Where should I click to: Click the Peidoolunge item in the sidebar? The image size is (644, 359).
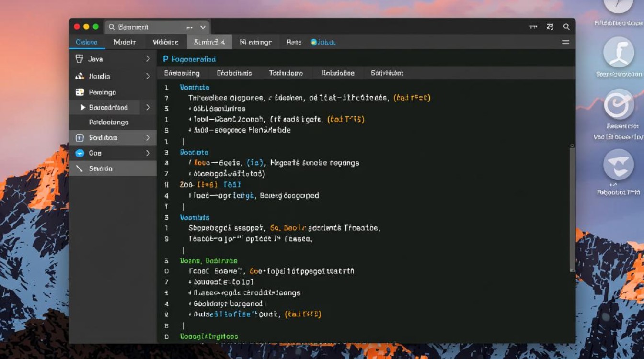pyautogui.click(x=109, y=123)
